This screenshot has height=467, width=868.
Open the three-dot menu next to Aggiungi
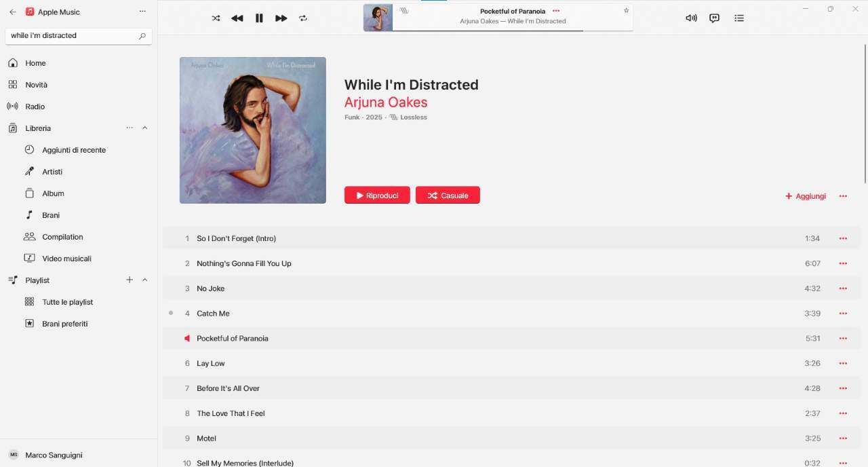coord(843,196)
